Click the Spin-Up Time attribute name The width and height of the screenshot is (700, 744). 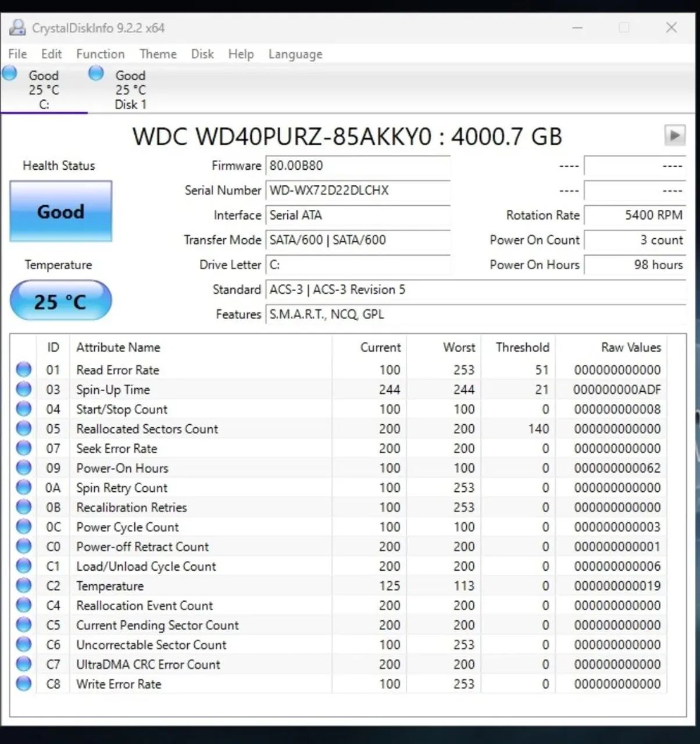click(x=113, y=390)
